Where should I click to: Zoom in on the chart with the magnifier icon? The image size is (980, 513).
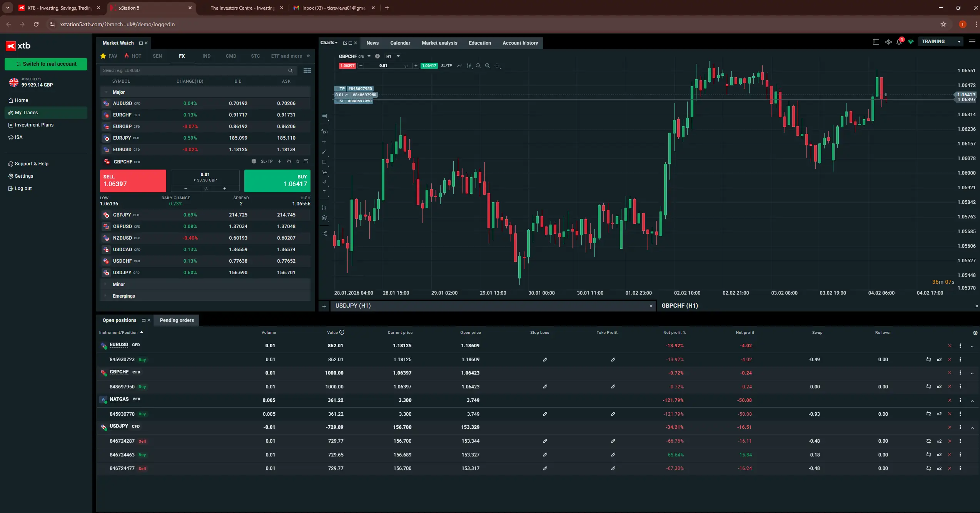tap(487, 66)
